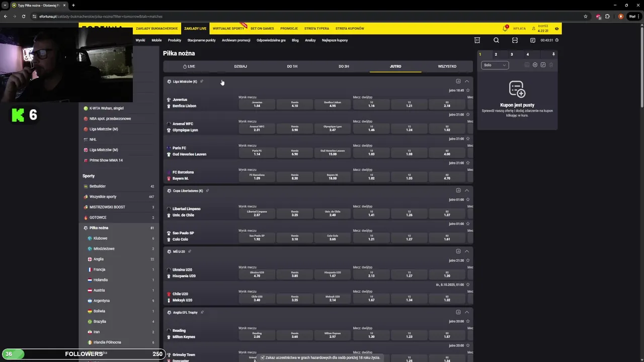This screenshot has height=362, width=644.
Task: Open Anglia EFL Trophy table icon
Action: point(458,312)
